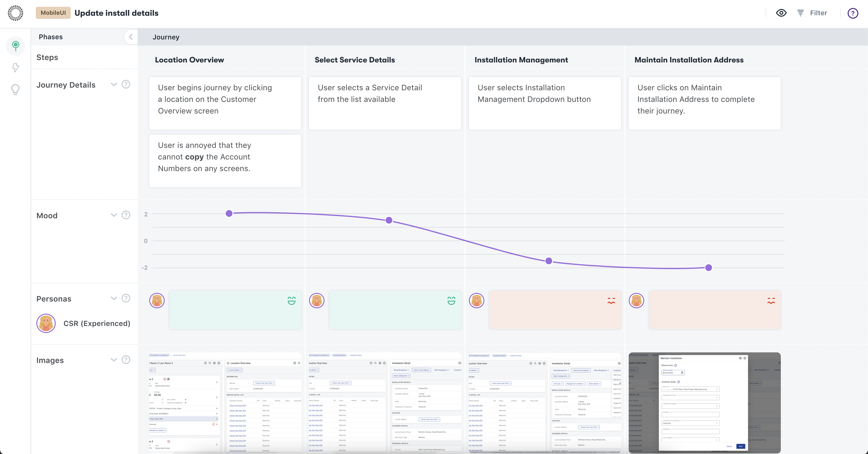Expand the Mood section chevron
This screenshot has height=454, width=868.
point(113,215)
